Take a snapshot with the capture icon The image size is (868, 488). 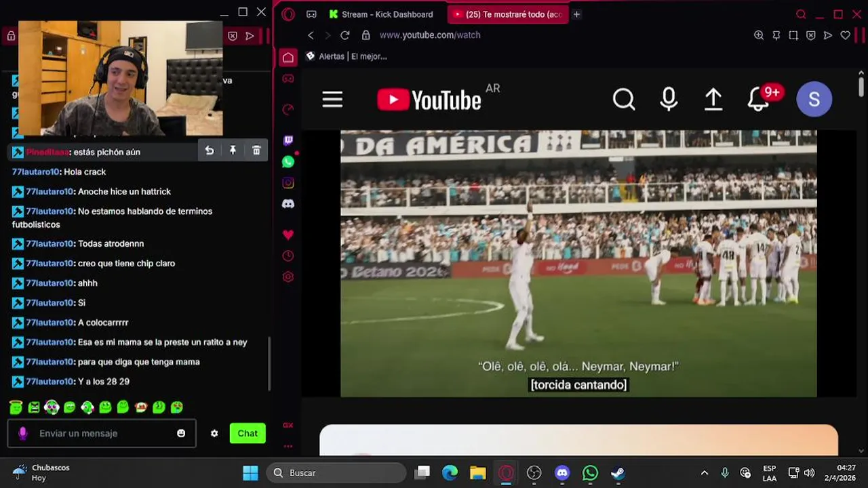[x=793, y=35]
